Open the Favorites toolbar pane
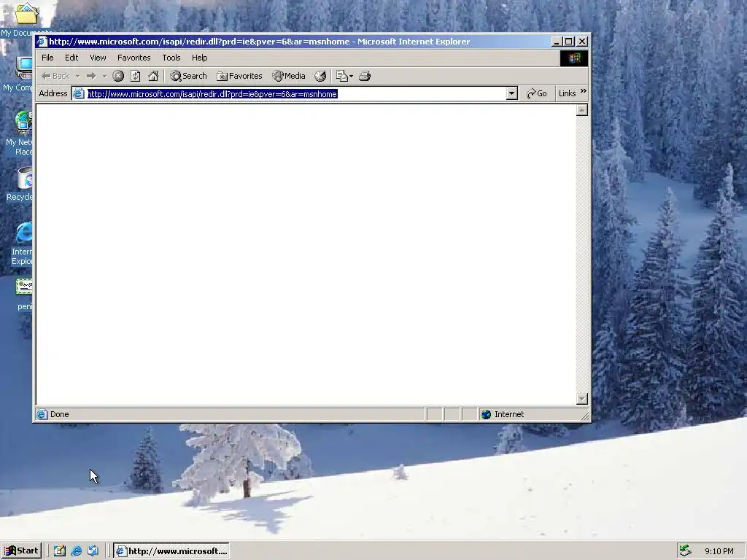Image resolution: width=747 pixels, height=560 pixels. [x=239, y=76]
